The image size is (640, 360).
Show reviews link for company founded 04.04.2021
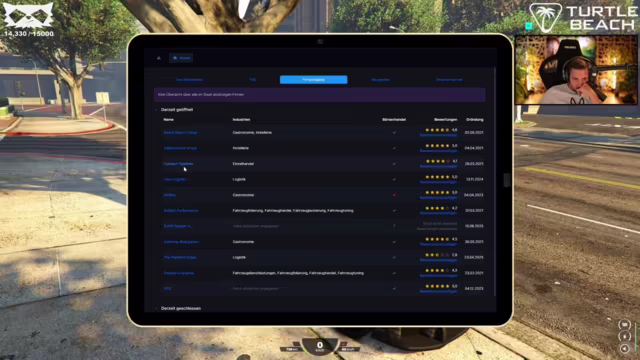(438, 151)
